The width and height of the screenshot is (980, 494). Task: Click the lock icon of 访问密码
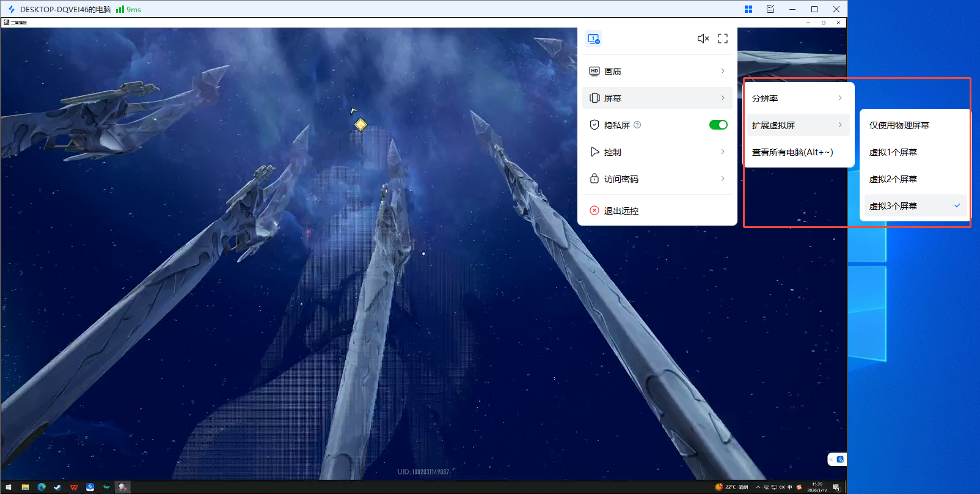point(594,179)
